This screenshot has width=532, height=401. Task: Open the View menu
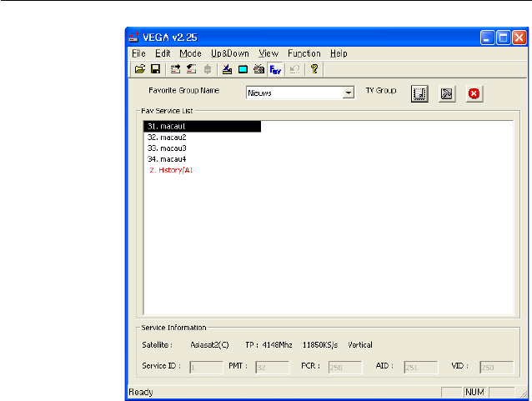(269, 53)
